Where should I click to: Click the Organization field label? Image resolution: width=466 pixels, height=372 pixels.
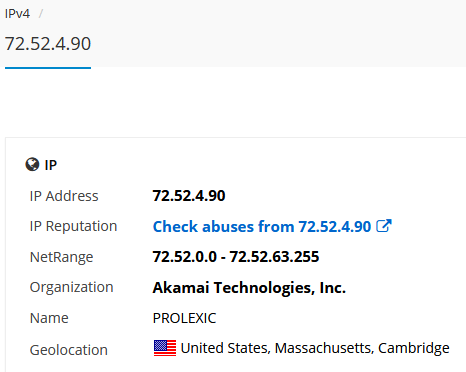pyautogui.click(x=72, y=288)
